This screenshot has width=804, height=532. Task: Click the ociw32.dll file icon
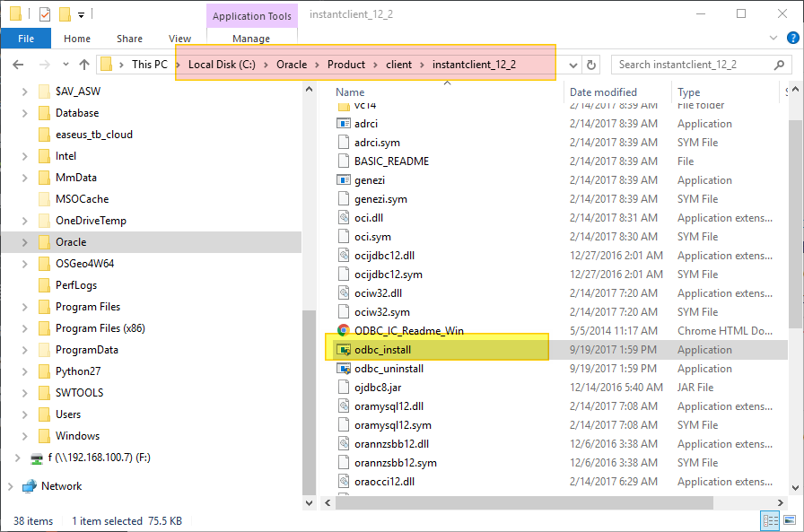pos(343,293)
